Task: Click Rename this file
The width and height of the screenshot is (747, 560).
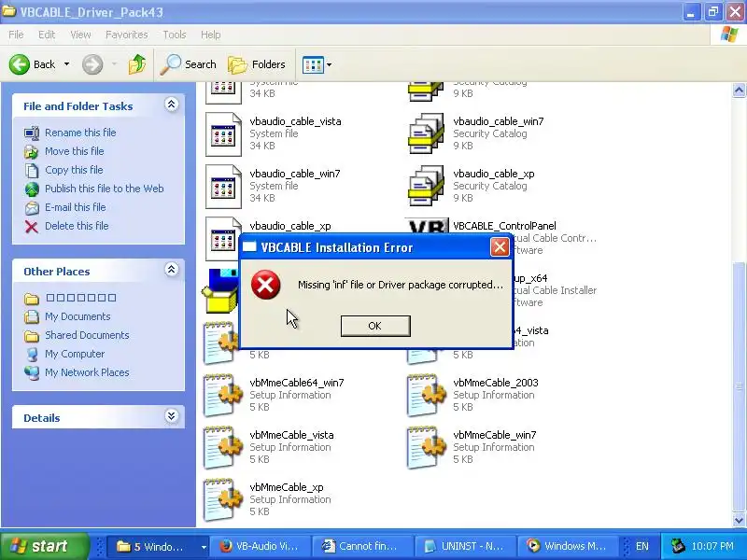Action: (80, 133)
